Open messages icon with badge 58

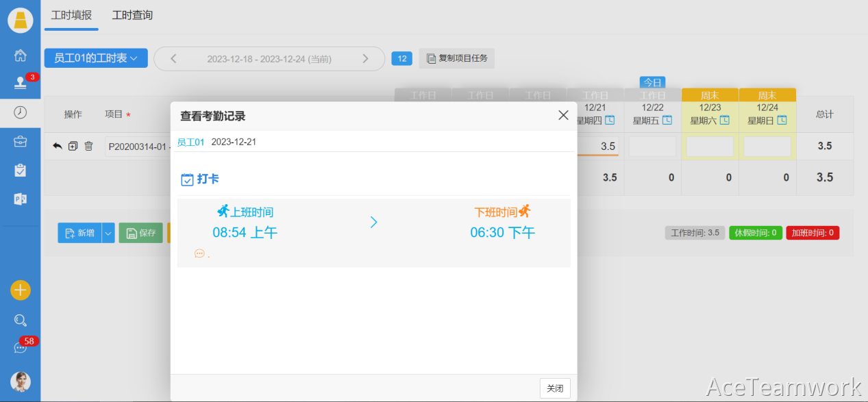(x=21, y=348)
